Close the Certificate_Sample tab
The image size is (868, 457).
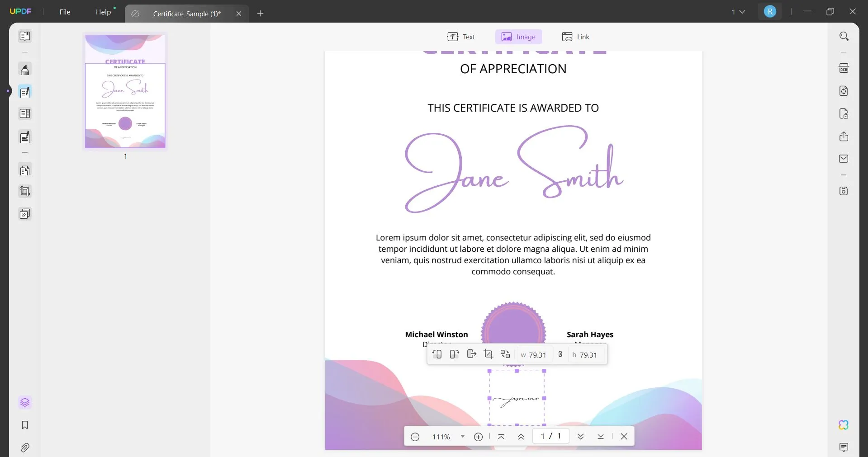[x=239, y=14]
